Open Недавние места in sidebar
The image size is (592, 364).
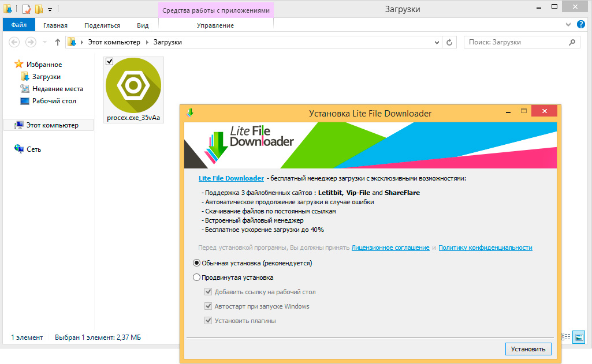coord(57,89)
